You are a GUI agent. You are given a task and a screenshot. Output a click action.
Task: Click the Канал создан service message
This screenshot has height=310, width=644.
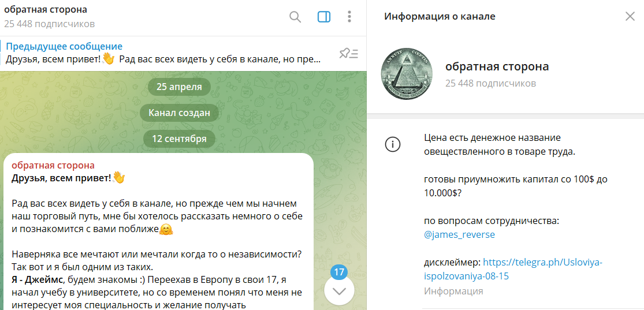(179, 113)
